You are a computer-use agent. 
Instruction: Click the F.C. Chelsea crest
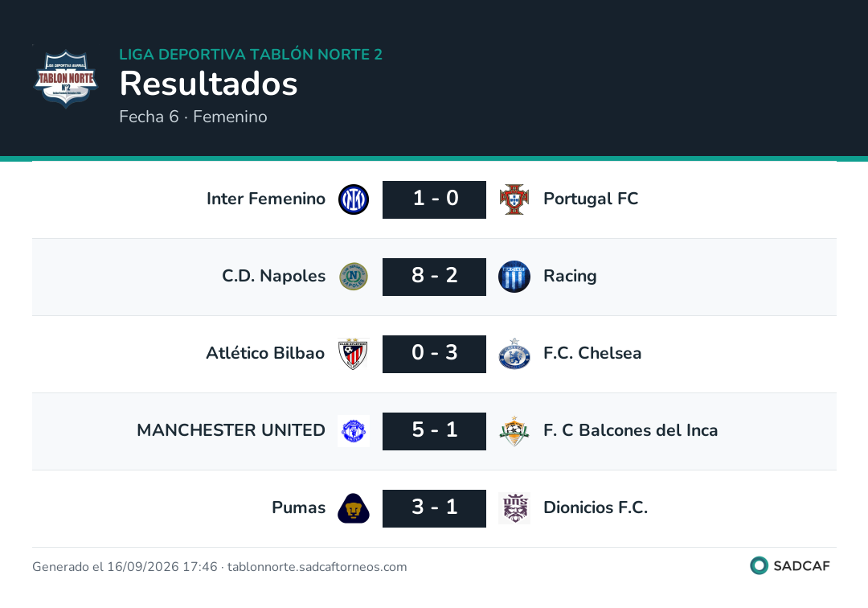point(514,354)
